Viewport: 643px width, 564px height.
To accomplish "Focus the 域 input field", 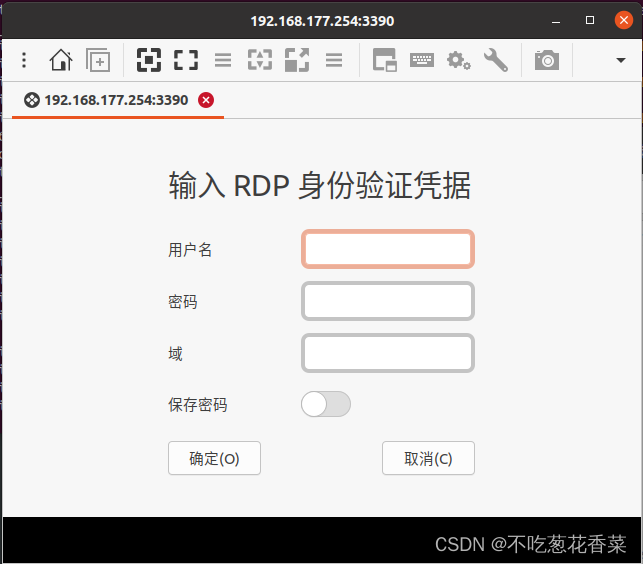I will coord(388,353).
